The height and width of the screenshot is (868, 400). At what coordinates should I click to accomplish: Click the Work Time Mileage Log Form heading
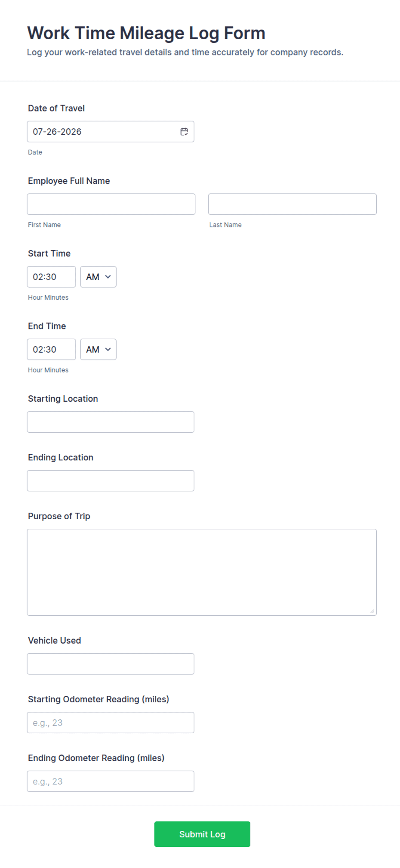[146, 33]
